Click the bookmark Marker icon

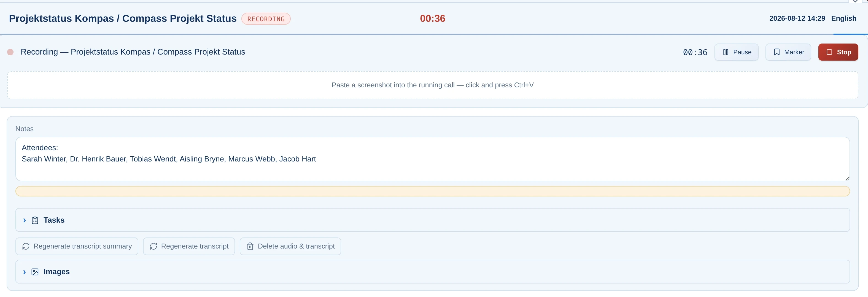pos(777,52)
